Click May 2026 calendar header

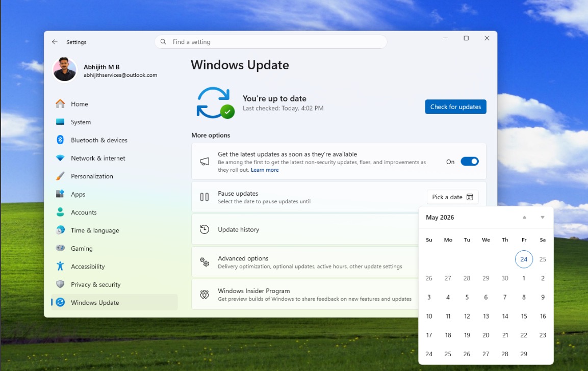(x=440, y=218)
